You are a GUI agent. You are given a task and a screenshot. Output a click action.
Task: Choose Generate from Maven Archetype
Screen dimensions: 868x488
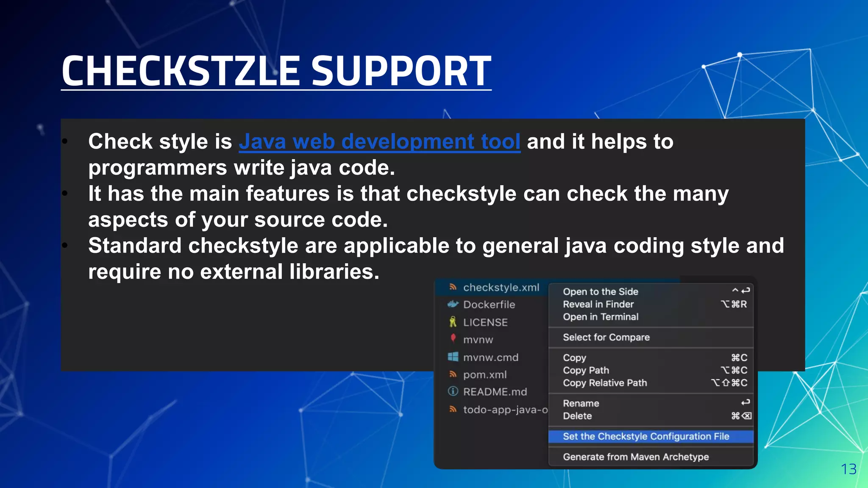coord(651,457)
